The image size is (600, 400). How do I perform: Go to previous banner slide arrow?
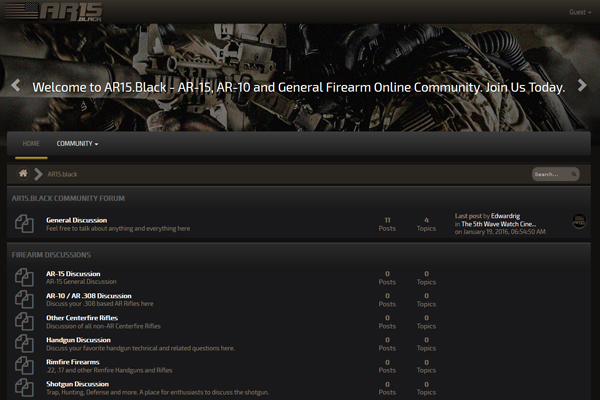coord(16,85)
